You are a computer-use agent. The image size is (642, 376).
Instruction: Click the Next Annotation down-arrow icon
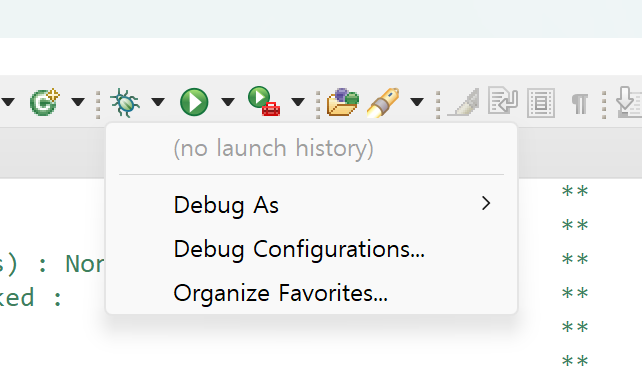tap(629, 102)
